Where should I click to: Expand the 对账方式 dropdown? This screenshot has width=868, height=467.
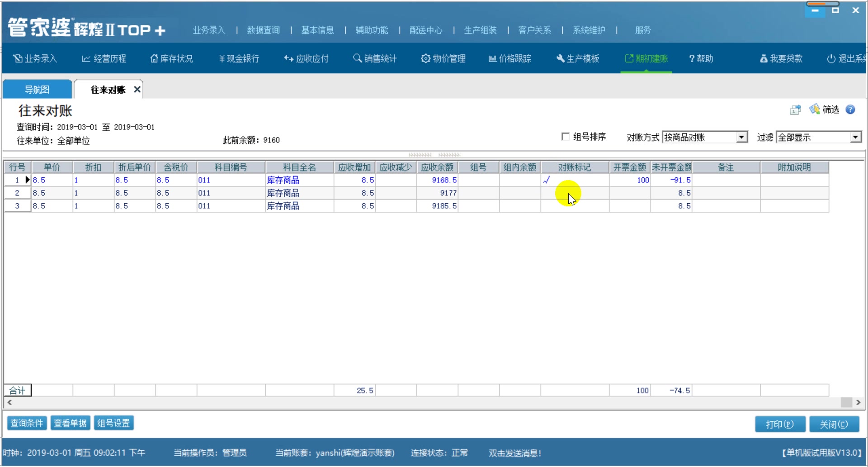pyautogui.click(x=741, y=137)
